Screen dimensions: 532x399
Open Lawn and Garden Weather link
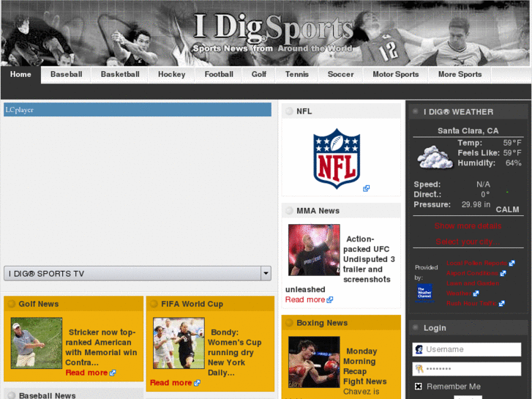coord(473,288)
